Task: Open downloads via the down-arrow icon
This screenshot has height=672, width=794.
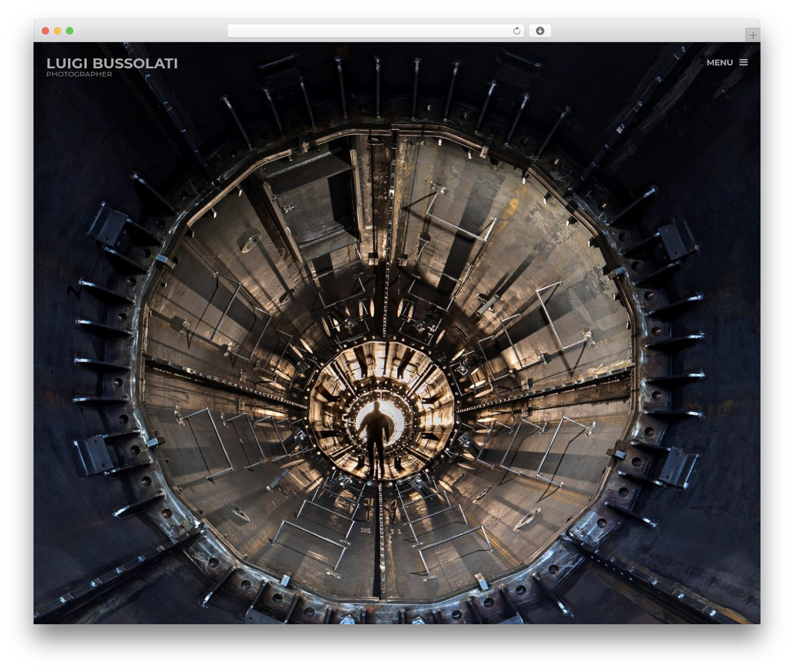Action: tap(540, 31)
